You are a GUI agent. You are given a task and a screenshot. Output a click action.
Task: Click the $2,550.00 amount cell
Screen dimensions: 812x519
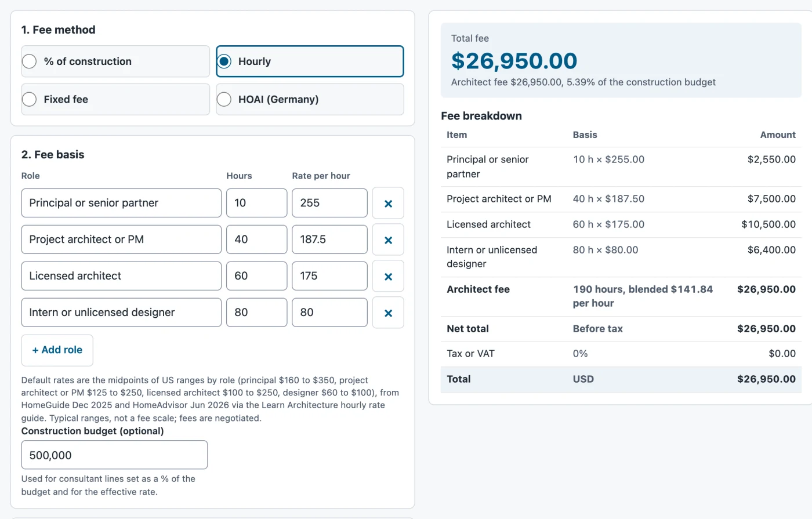(x=771, y=159)
